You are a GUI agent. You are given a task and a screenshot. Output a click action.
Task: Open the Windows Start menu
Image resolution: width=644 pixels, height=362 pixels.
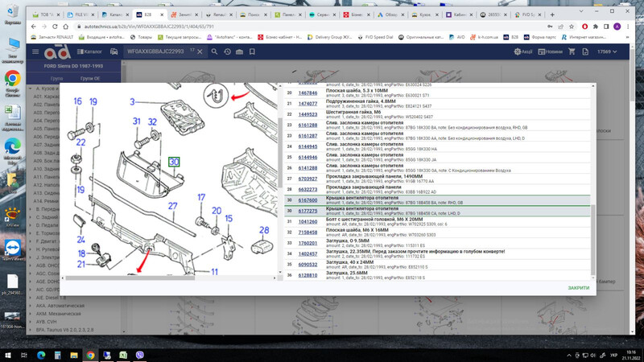8,355
